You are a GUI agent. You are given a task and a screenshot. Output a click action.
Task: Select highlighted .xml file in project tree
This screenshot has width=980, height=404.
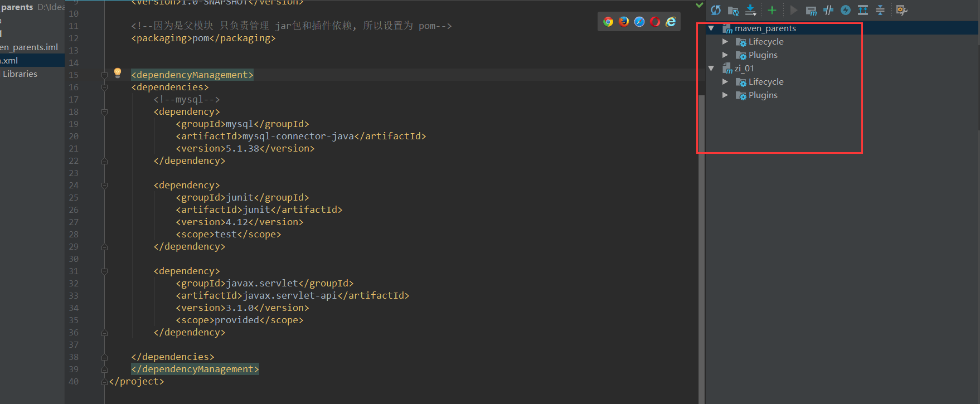(32, 60)
